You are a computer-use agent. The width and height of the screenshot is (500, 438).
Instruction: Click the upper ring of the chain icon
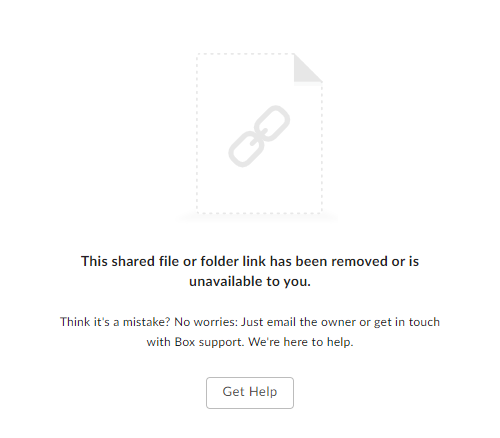[x=272, y=123]
